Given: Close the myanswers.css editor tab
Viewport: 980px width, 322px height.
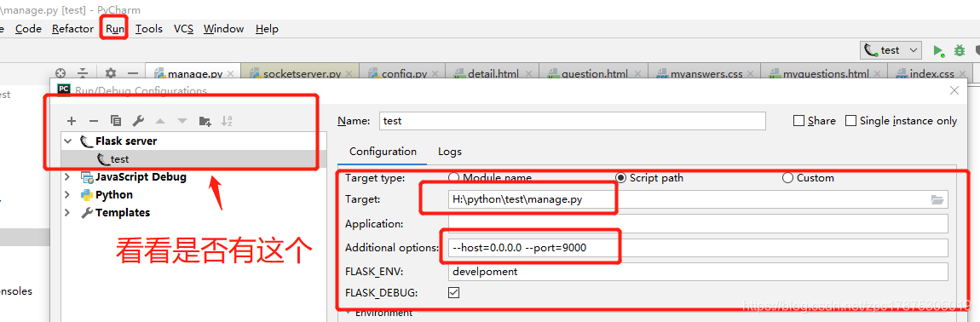Looking at the screenshot, I should 752,74.
